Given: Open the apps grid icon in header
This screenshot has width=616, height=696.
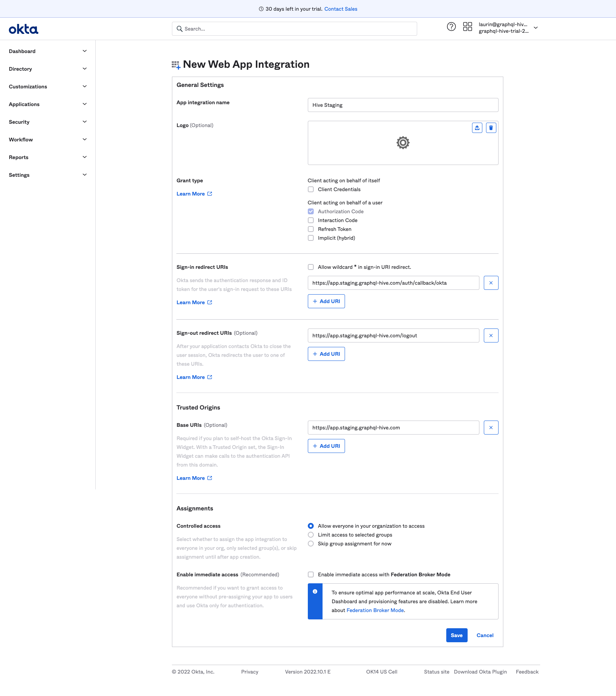Looking at the screenshot, I should click(x=468, y=27).
